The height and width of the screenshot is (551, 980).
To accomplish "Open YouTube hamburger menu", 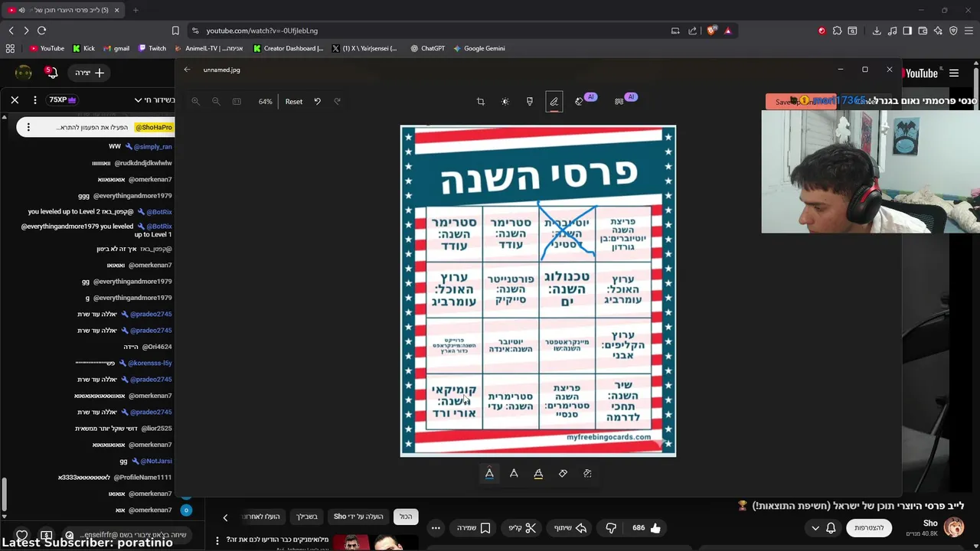I will 954,73.
